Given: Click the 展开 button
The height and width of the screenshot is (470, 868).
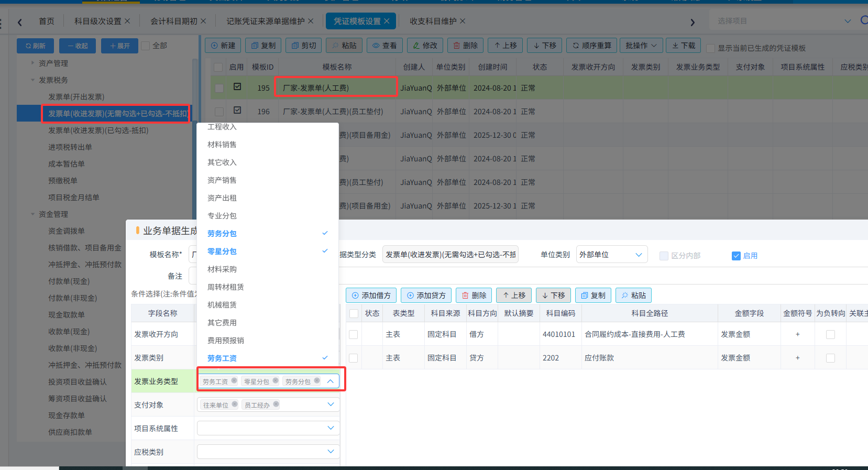Looking at the screenshot, I should click(x=119, y=46).
